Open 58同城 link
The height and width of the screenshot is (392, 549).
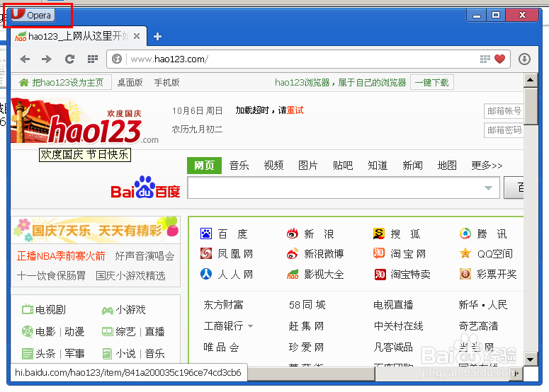pos(307,305)
